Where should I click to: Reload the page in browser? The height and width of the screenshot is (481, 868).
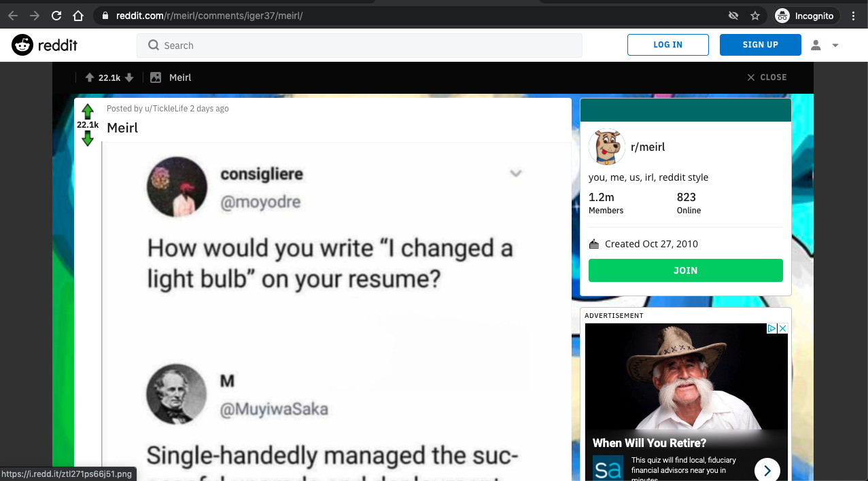(x=56, y=16)
